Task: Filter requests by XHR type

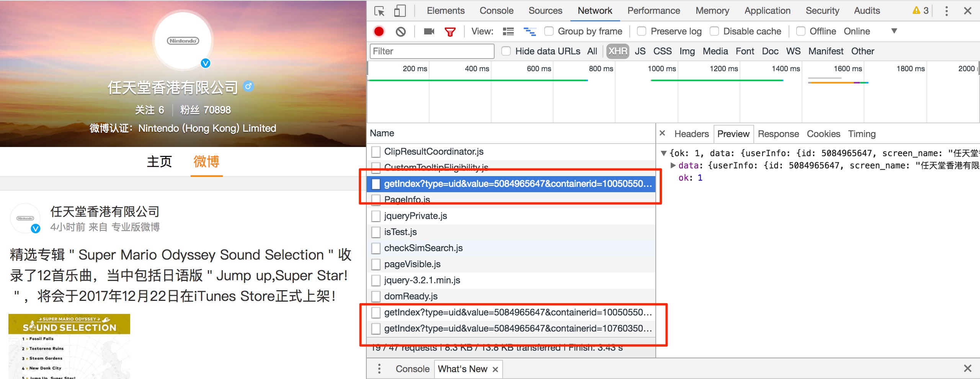Action: click(618, 51)
